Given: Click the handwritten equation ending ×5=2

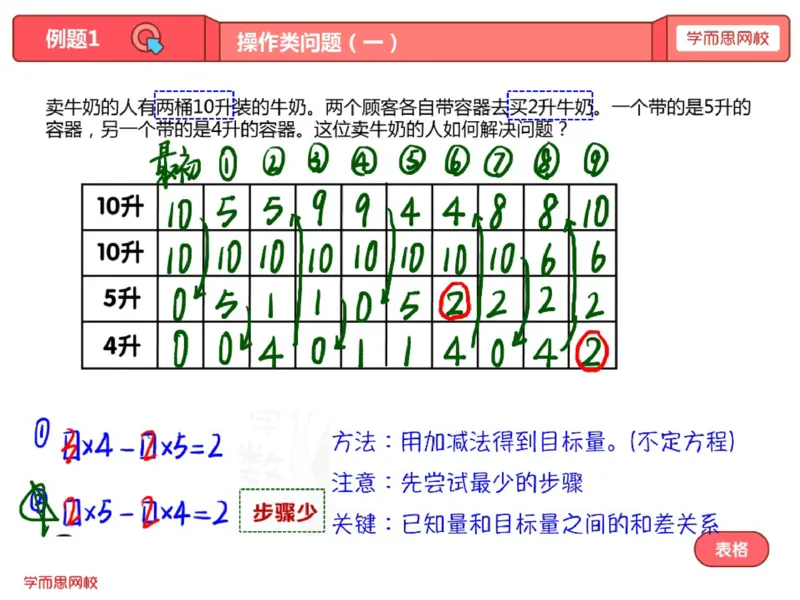Looking at the screenshot, I should [x=142, y=447].
